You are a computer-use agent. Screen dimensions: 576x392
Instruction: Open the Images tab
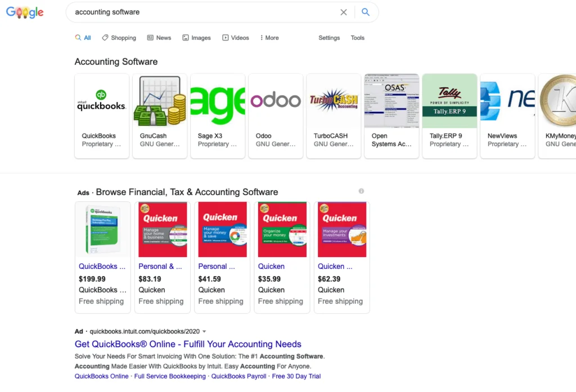click(x=196, y=38)
